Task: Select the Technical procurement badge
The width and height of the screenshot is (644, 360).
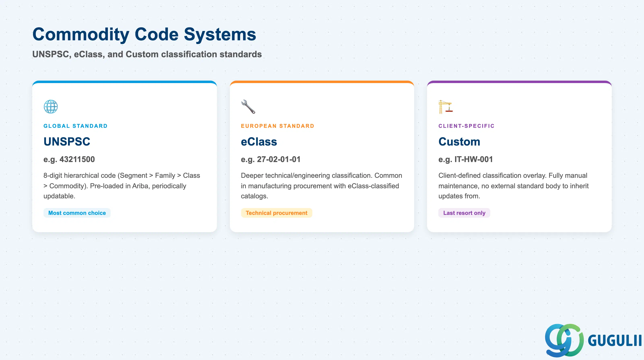Action: [277, 213]
